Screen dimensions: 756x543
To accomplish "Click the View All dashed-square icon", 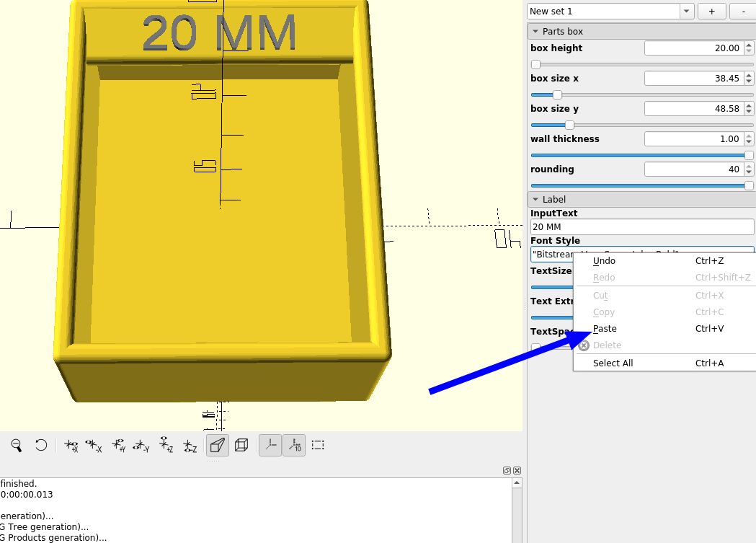I will point(318,445).
